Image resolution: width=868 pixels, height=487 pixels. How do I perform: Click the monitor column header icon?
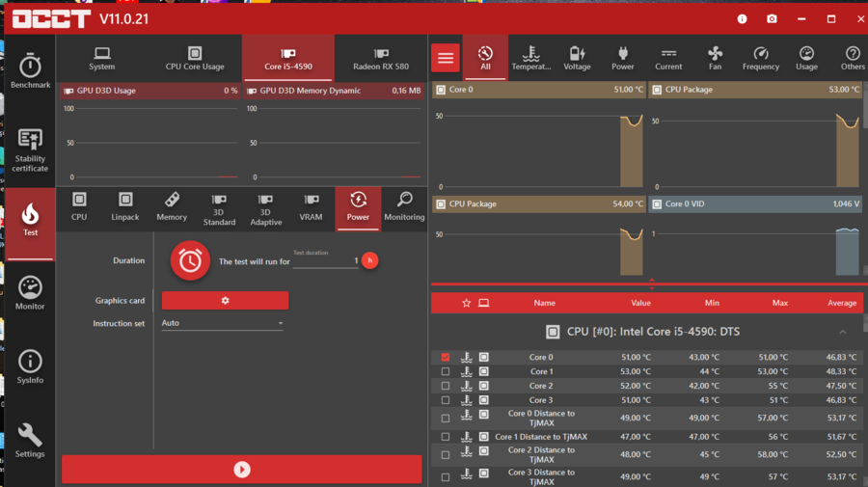tap(484, 303)
